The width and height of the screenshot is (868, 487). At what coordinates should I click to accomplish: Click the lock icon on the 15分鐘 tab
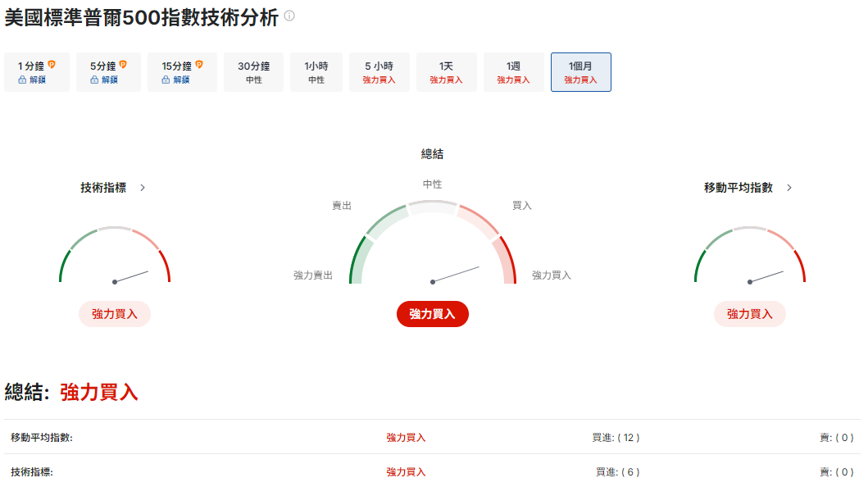tap(166, 80)
